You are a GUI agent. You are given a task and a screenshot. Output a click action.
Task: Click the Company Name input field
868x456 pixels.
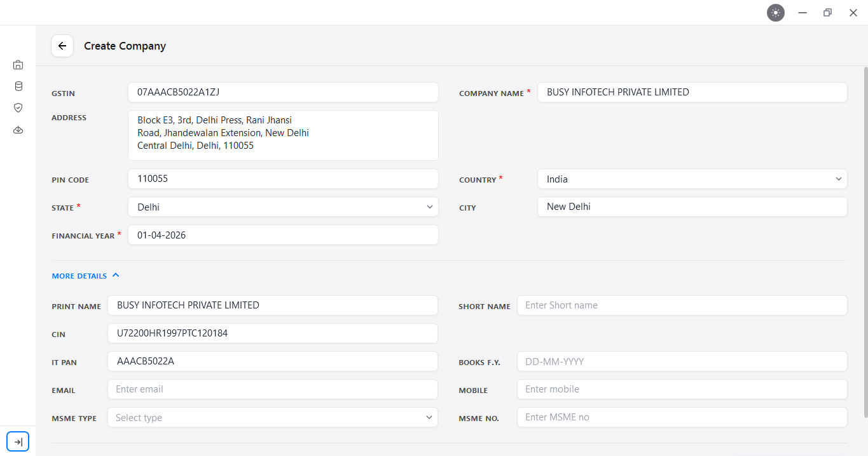tap(692, 92)
